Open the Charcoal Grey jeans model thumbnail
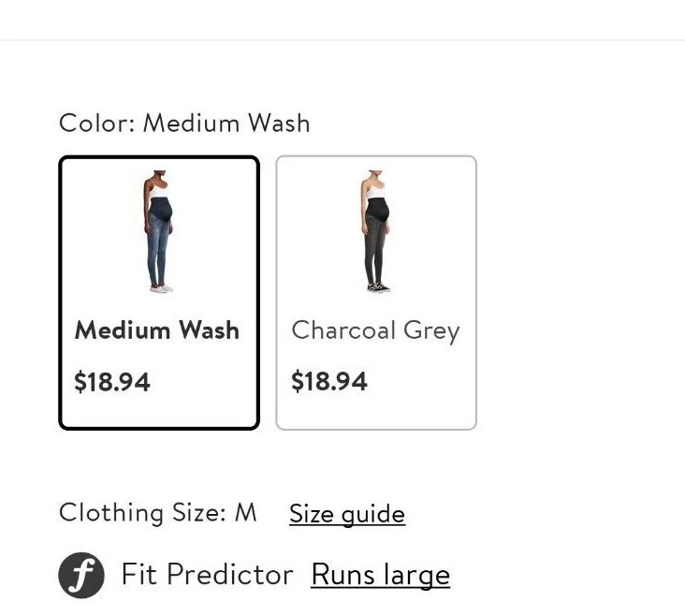Viewport: 685px width, 616px height. [x=376, y=231]
